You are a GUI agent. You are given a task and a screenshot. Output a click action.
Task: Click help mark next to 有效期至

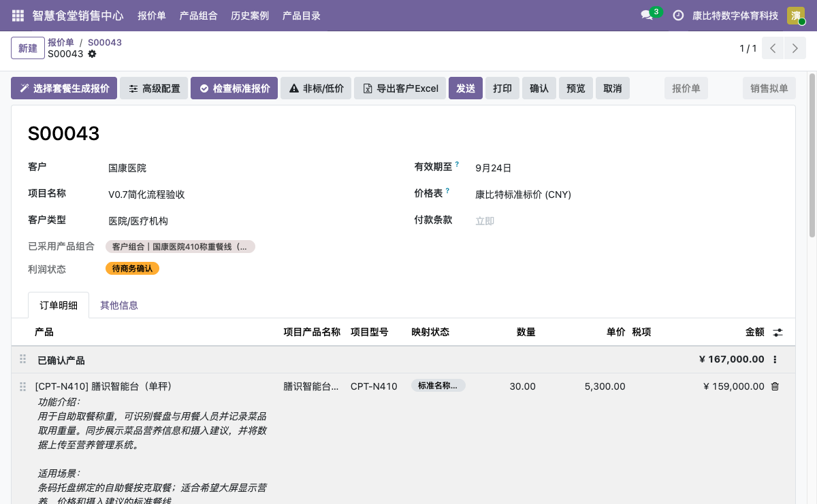[x=457, y=165]
